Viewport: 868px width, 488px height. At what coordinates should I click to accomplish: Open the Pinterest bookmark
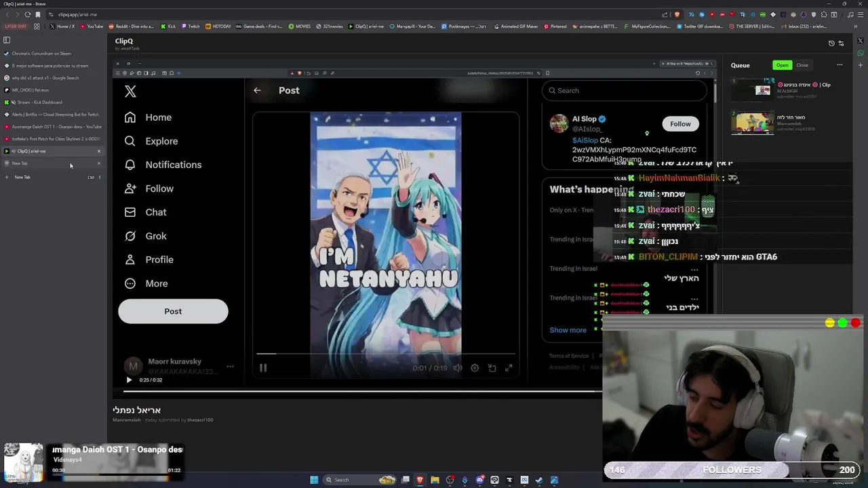[555, 26]
